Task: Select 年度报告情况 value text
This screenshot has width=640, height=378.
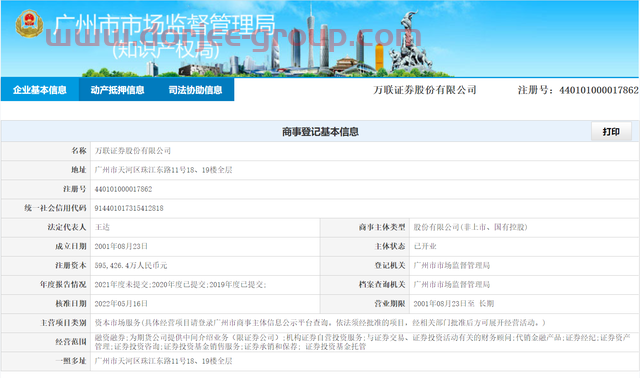Action: 180,285
